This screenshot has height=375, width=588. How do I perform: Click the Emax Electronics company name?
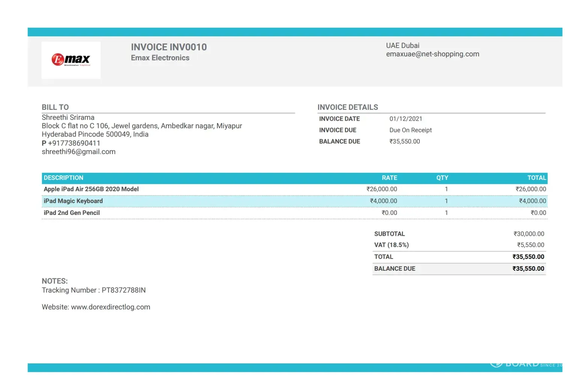[x=160, y=58]
